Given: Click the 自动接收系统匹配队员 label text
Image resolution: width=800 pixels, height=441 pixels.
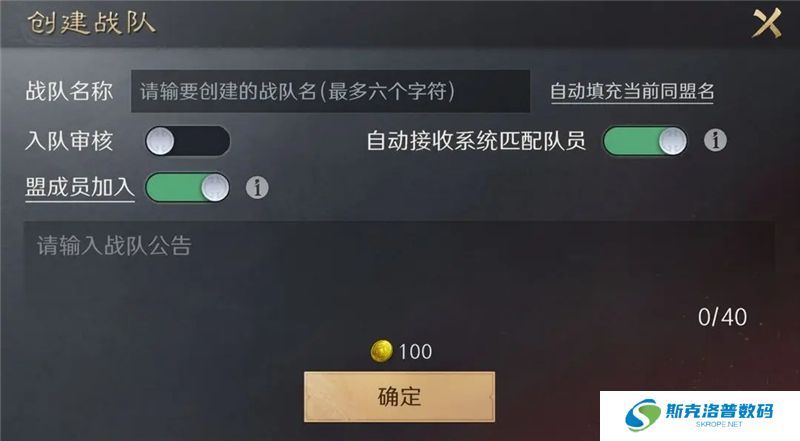Looking at the screenshot, I should pyautogui.click(x=476, y=141).
